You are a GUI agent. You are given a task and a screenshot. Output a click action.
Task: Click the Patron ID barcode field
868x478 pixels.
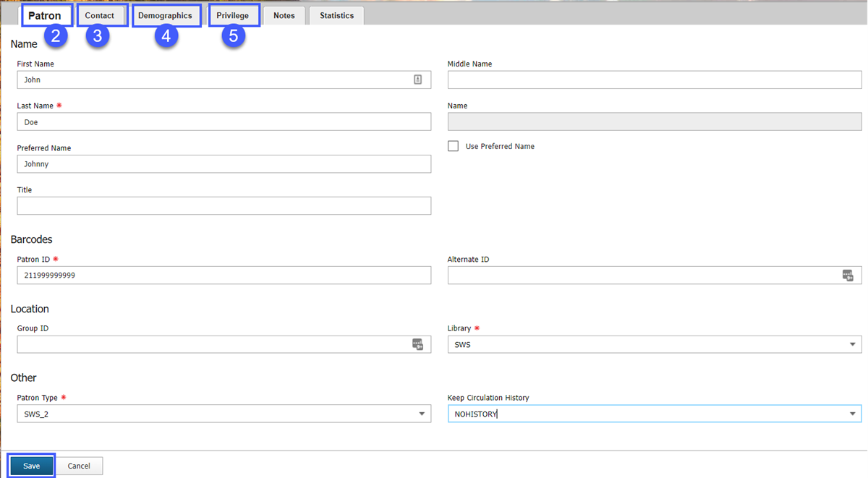click(224, 275)
